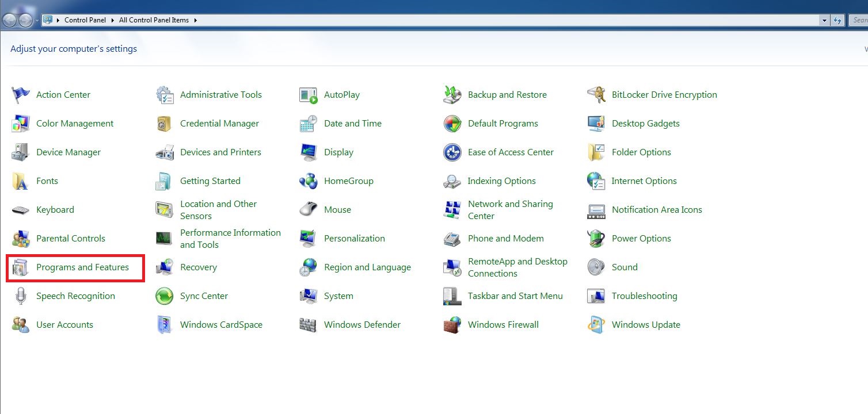This screenshot has height=414, width=868.
Task: Click the HomeGroup icon
Action: click(309, 181)
